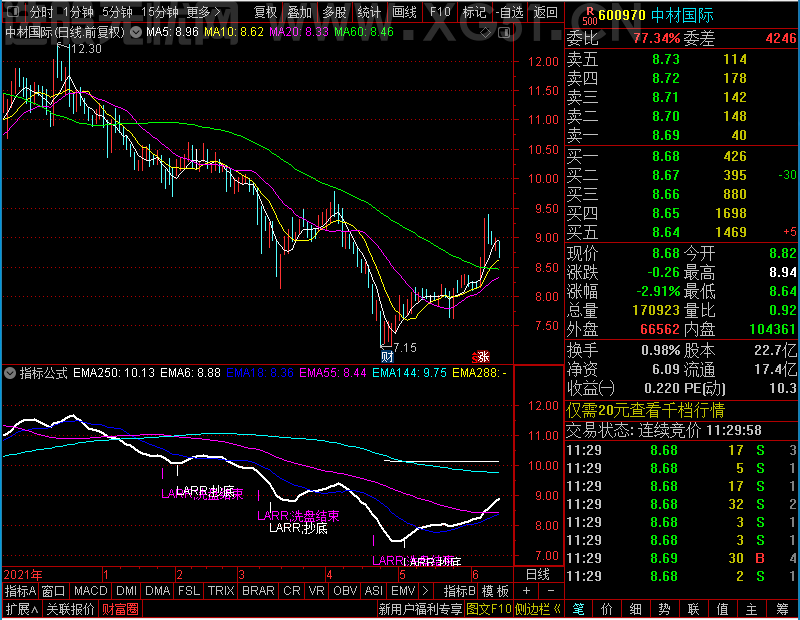The height and width of the screenshot is (620, 800).
Task: Zoom in chart with + button
Action: [527, 591]
